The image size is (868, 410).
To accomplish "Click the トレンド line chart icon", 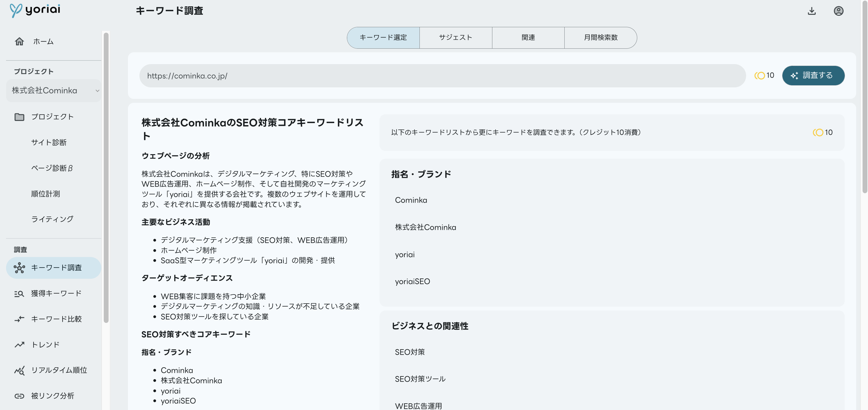I will click(20, 345).
